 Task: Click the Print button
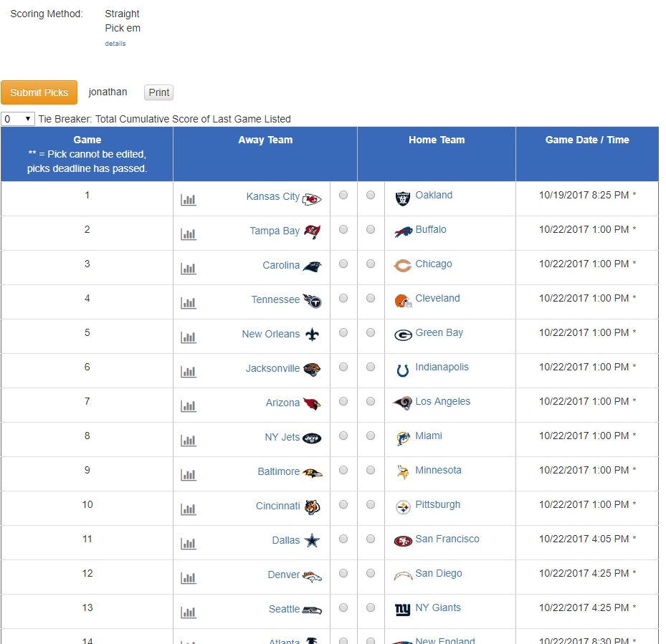158,92
